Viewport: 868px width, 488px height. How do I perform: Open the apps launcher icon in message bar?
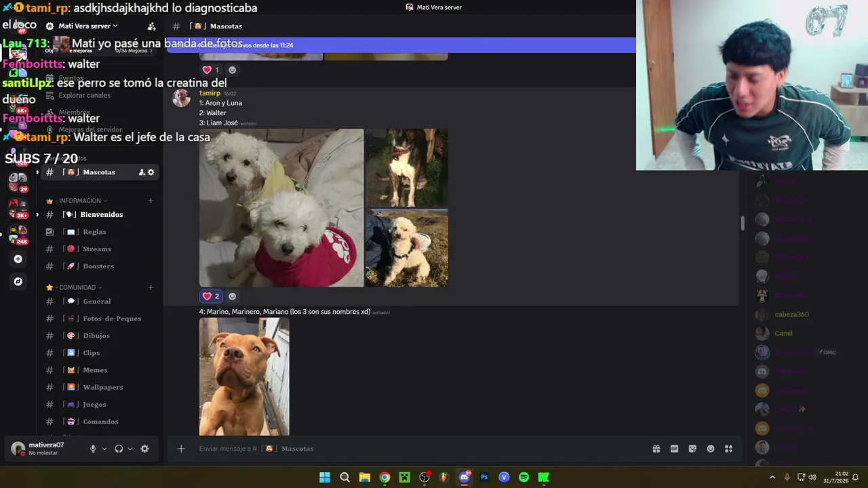click(x=729, y=449)
